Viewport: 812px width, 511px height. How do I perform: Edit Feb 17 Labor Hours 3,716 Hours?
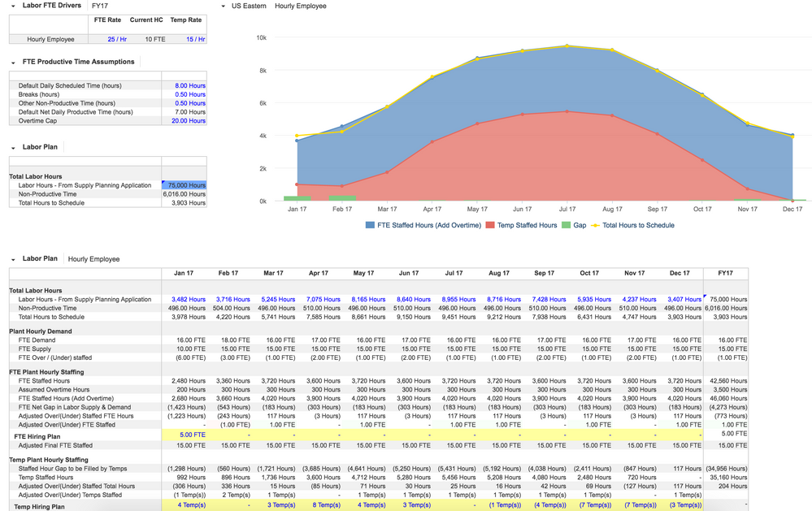(233, 300)
